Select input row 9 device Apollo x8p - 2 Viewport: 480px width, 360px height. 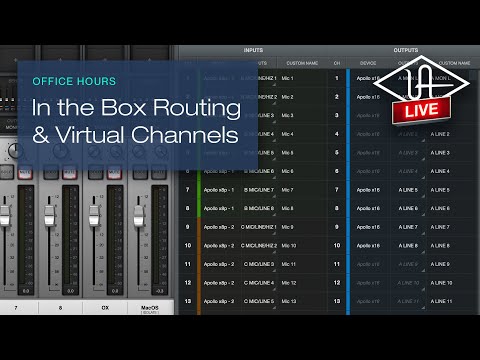point(219,227)
